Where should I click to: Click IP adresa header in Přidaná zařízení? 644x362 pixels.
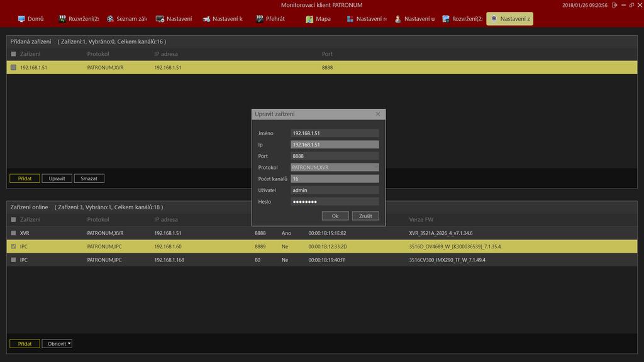(166, 54)
